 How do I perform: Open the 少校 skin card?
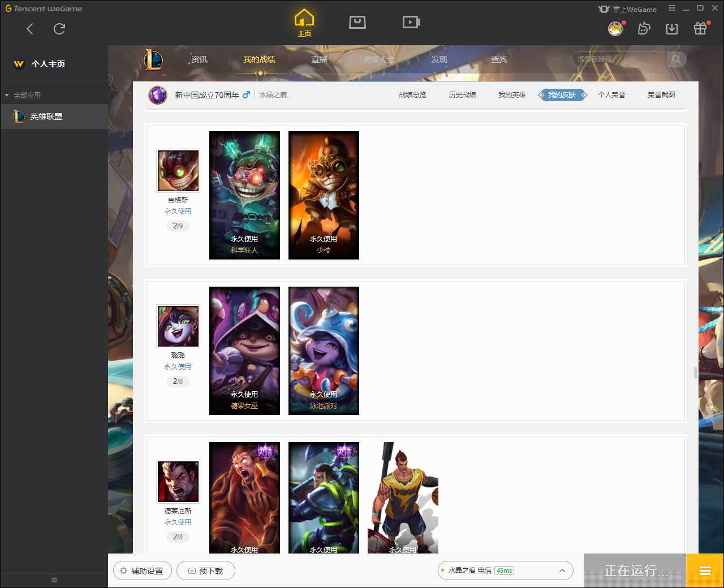[x=324, y=195]
